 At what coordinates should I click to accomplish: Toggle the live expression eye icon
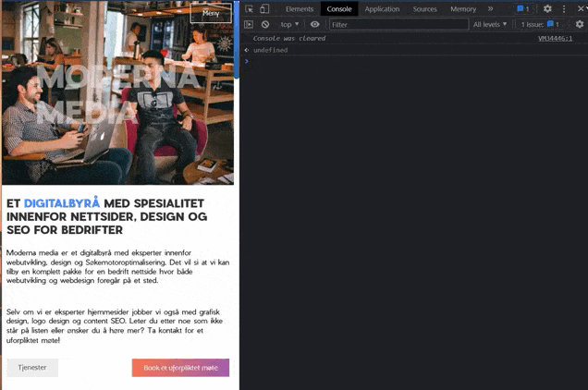(315, 24)
